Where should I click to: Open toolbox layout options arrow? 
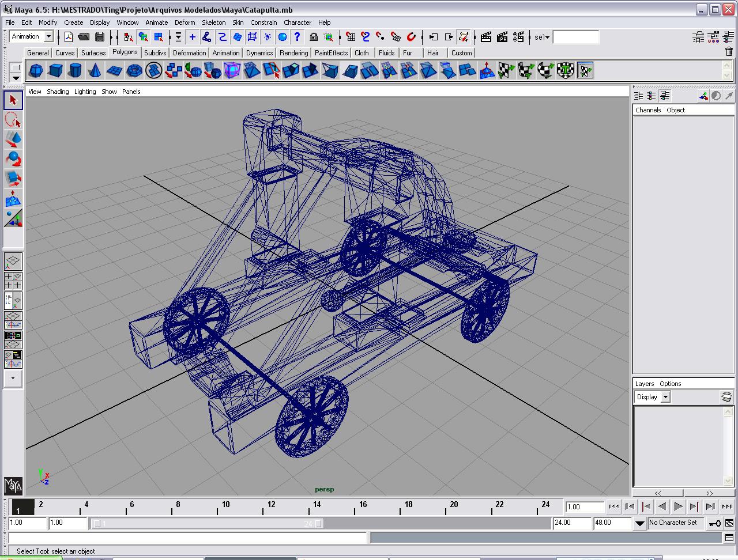click(13, 379)
